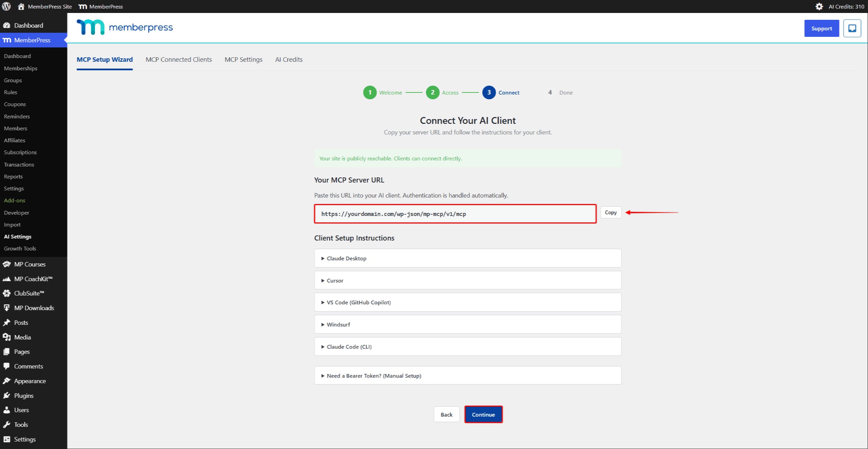Click the Media library icon
Viewport: 868px width, 449px height.
6,337
